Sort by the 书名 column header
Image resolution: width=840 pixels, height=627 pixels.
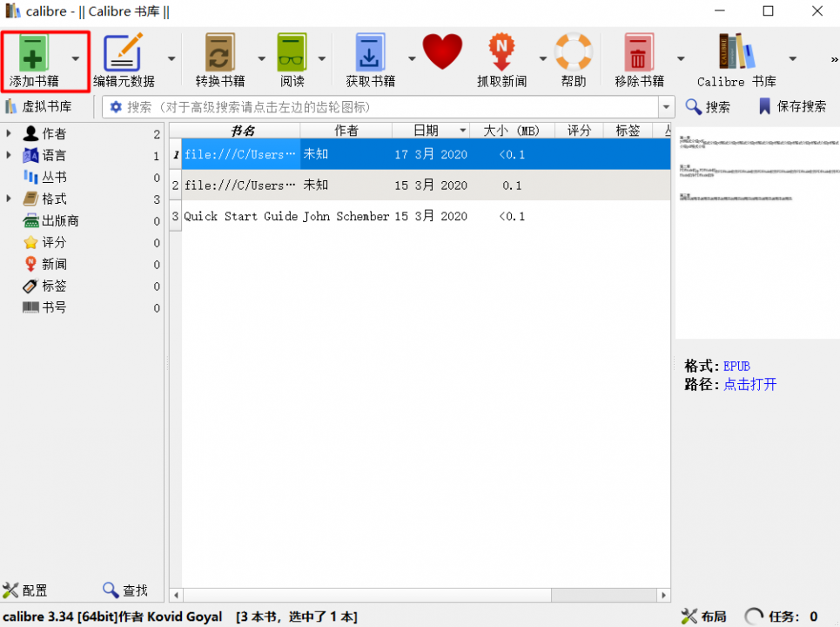click(242, 131)
